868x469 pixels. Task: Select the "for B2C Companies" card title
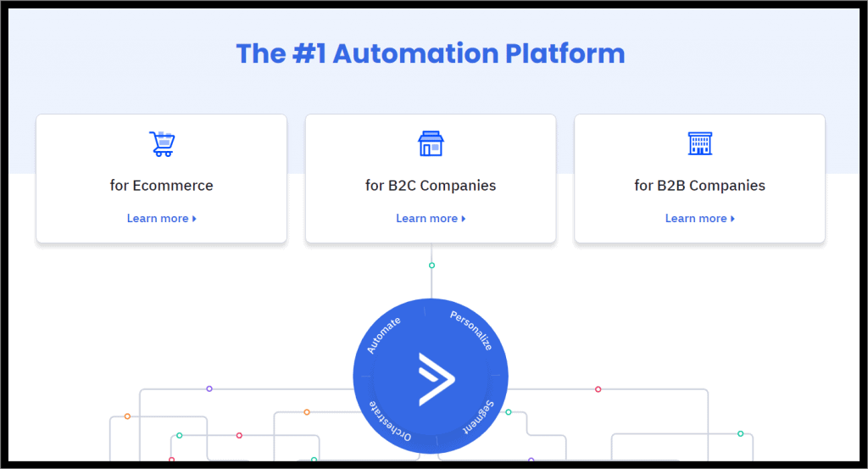point(431,186)
